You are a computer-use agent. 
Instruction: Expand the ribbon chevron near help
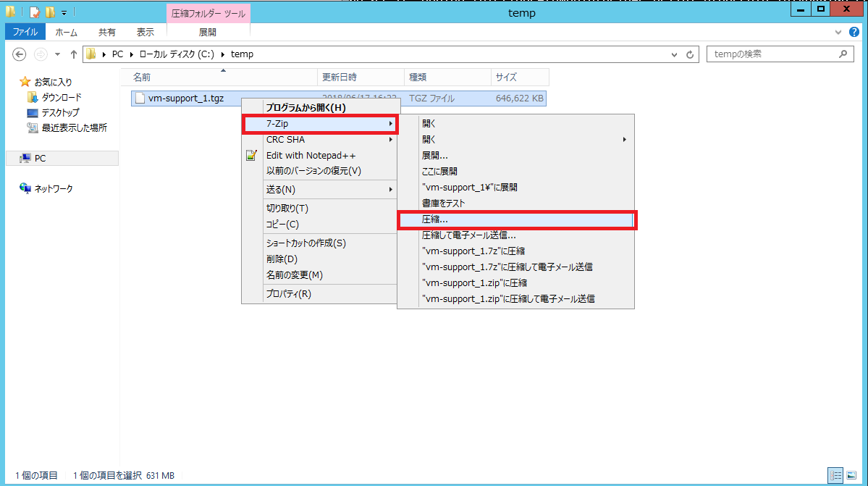pos(838,32)
